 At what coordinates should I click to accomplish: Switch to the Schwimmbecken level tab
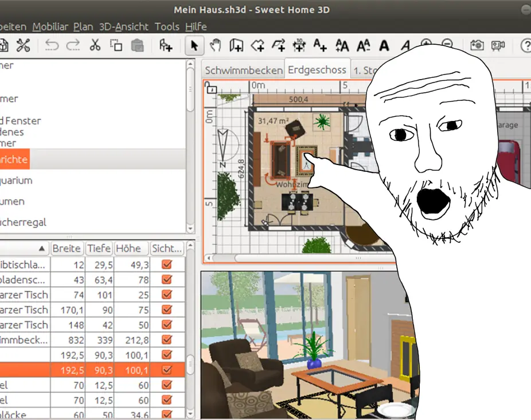[x=243, y=70]
